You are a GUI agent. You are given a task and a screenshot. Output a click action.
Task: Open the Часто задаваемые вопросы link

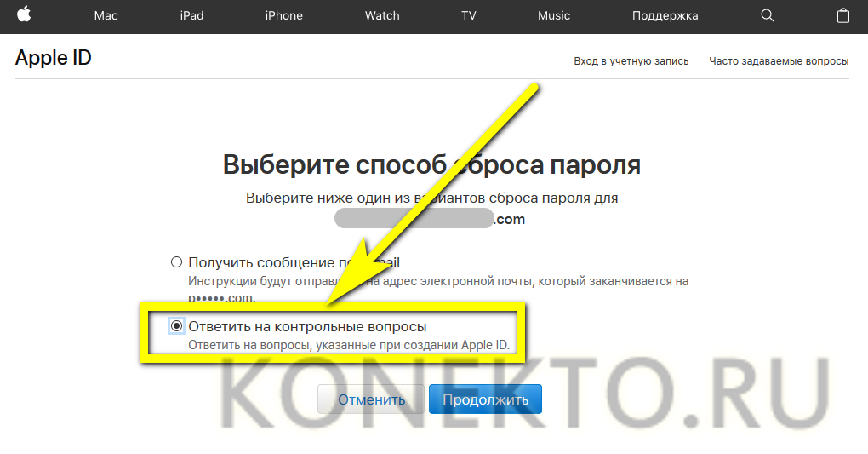(x=779, y=61)
